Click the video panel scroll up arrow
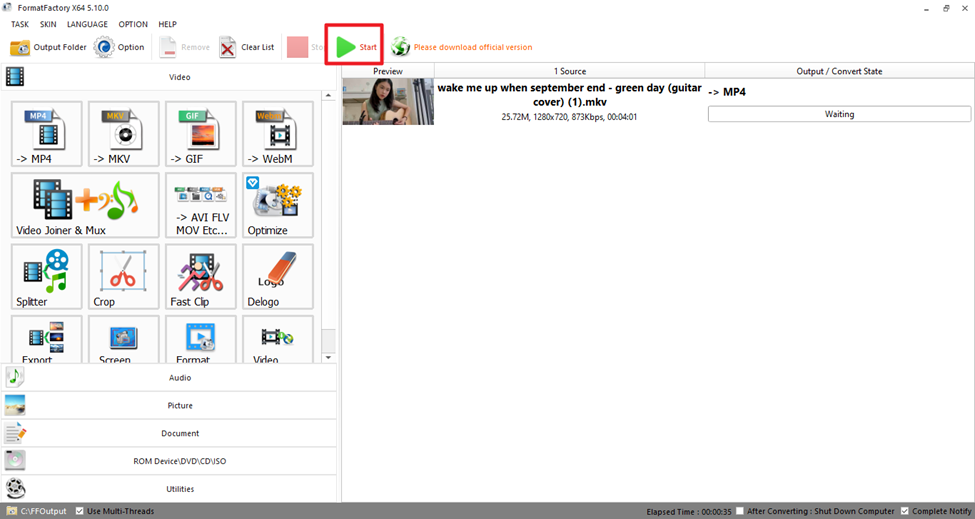This screenshot has height=519, width=975. [328, 96]
